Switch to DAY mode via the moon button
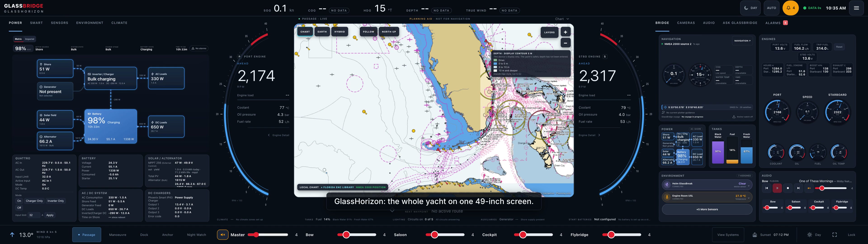868x244 pixels. [750, 8]
